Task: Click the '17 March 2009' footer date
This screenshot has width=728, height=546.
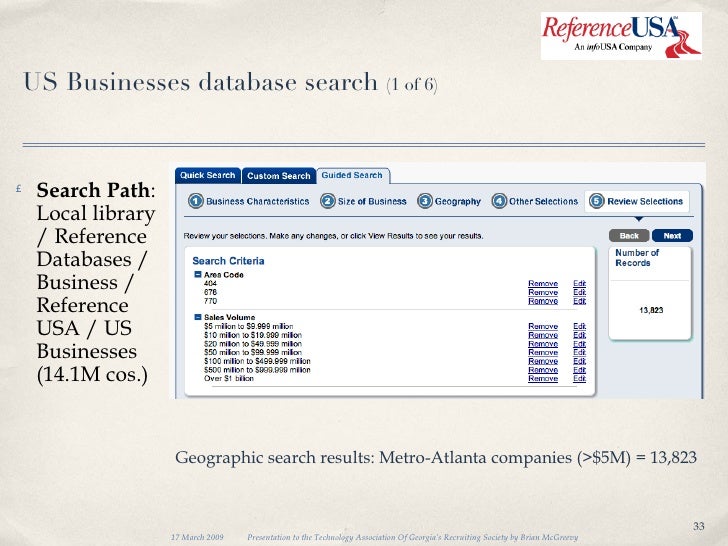Action: [197, 537]
